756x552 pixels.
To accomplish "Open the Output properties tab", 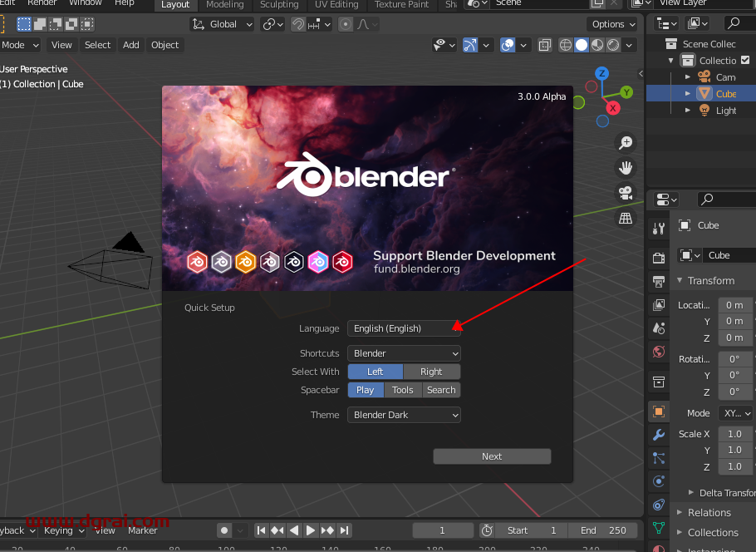I will (x=659, y=281).
